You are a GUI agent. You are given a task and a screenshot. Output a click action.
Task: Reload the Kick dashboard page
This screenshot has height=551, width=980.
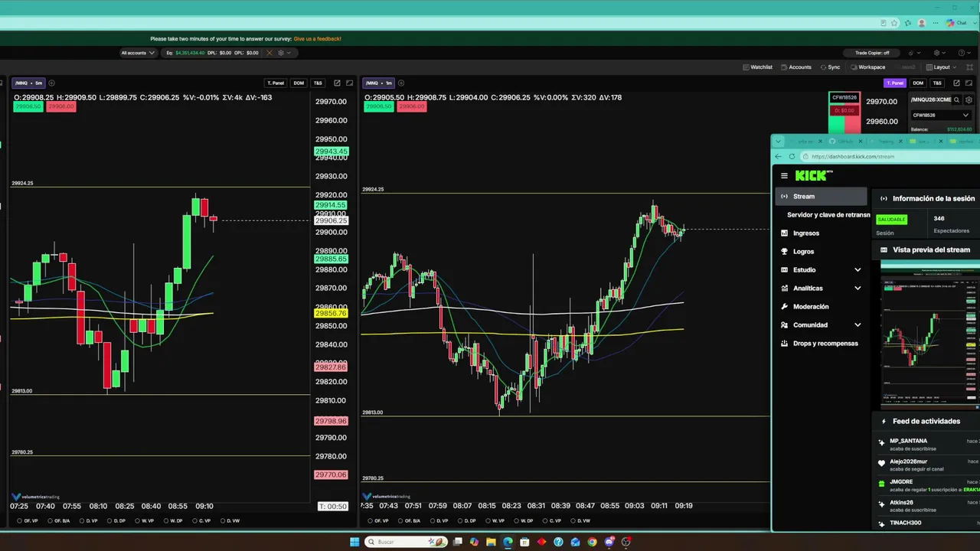coord(792,156)
